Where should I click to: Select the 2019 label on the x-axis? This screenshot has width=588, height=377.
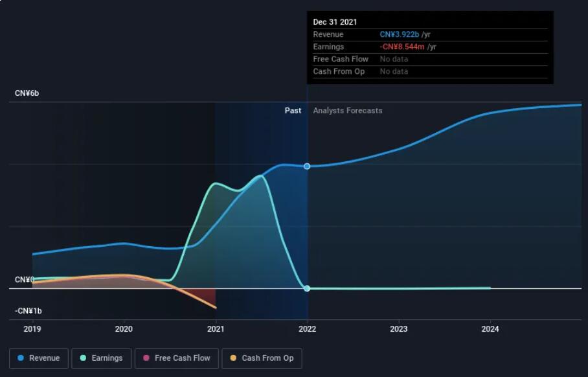pyautogui.click(x=32, y=329)
